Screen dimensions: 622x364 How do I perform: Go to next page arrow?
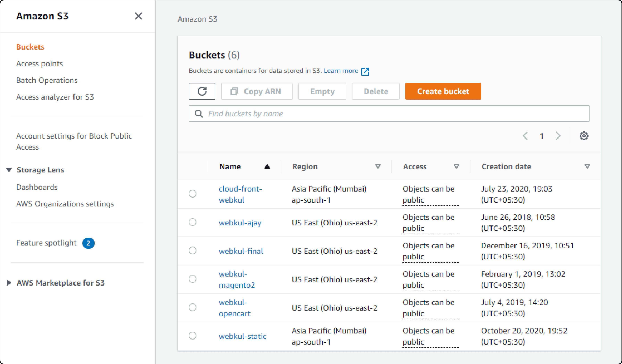[558, 136]
